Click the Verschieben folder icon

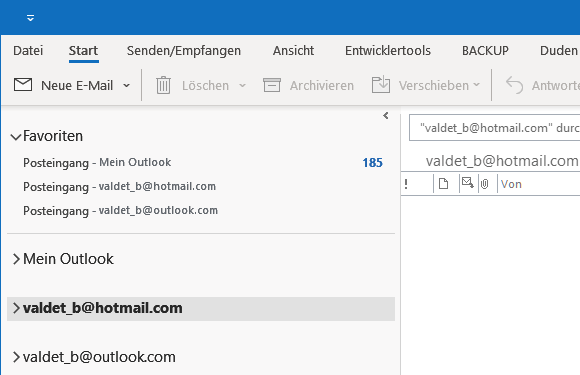[x=381, y=84]
